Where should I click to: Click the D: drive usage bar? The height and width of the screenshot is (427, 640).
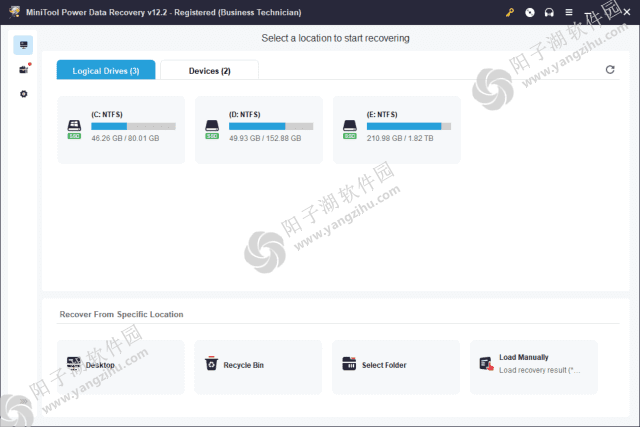[x=271, y=127]
